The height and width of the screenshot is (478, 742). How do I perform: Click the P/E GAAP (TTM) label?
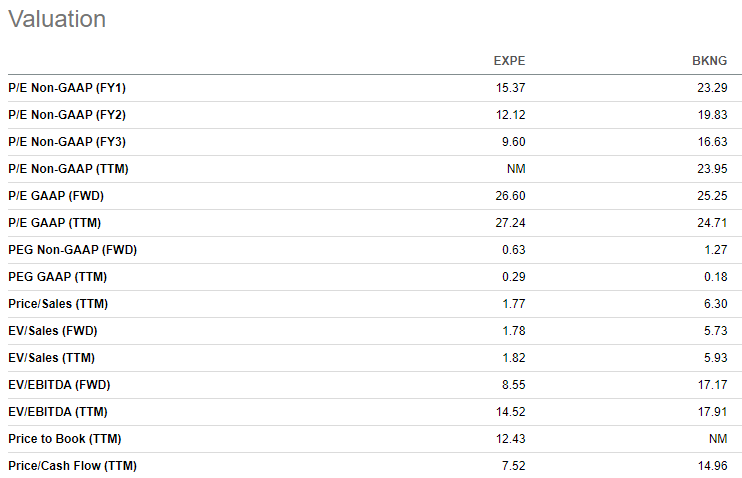click(54, 223)
